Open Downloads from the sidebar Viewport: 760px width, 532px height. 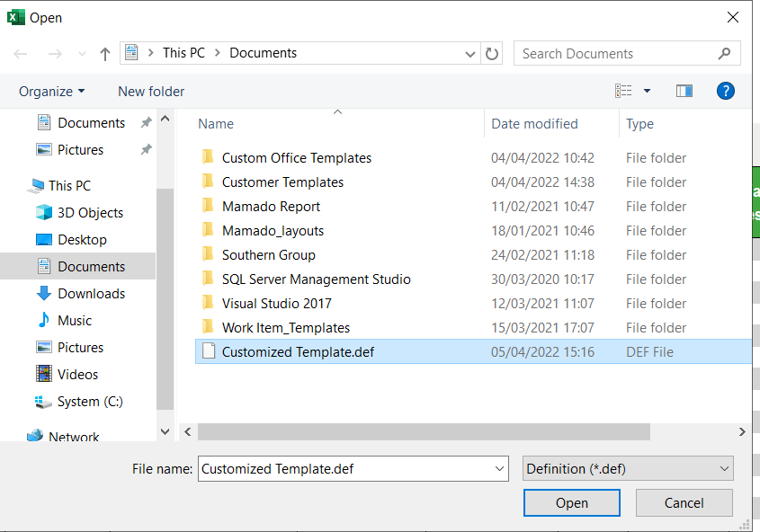click(x=91, y=294)
